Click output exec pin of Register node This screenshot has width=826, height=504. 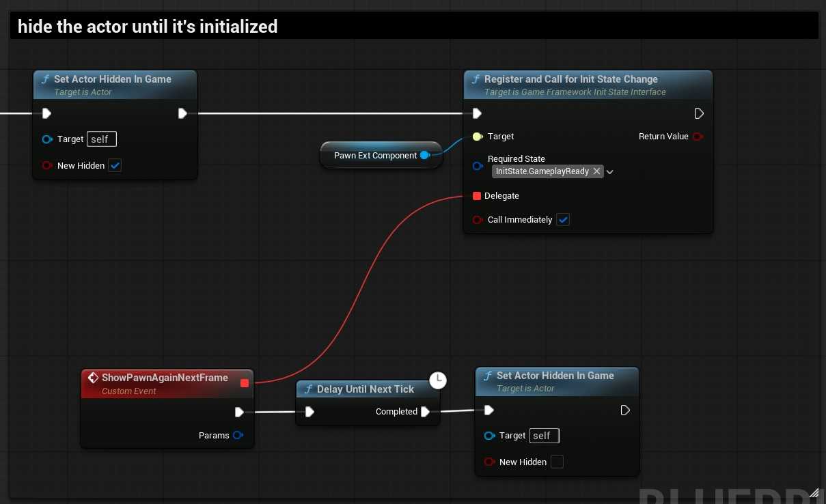click(698, 113)
